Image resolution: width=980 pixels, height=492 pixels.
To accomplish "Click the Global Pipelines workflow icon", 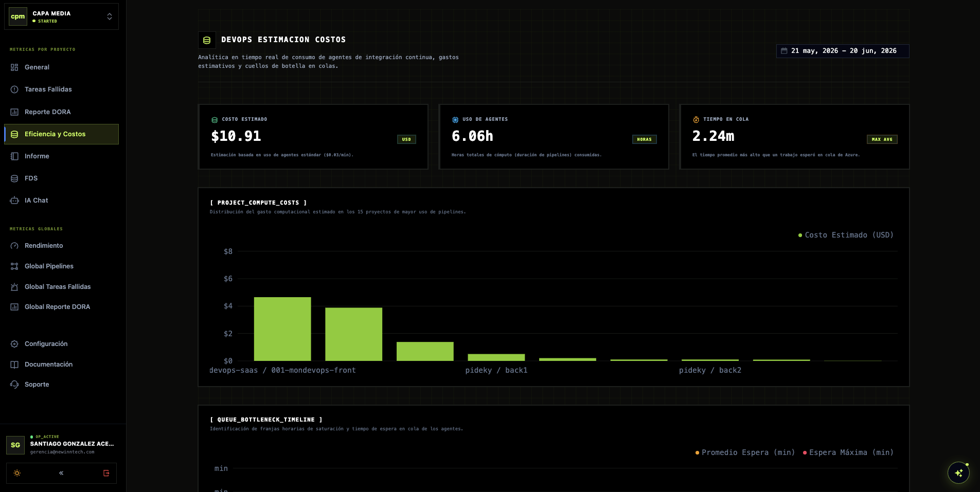I will (x=14, y=266).
